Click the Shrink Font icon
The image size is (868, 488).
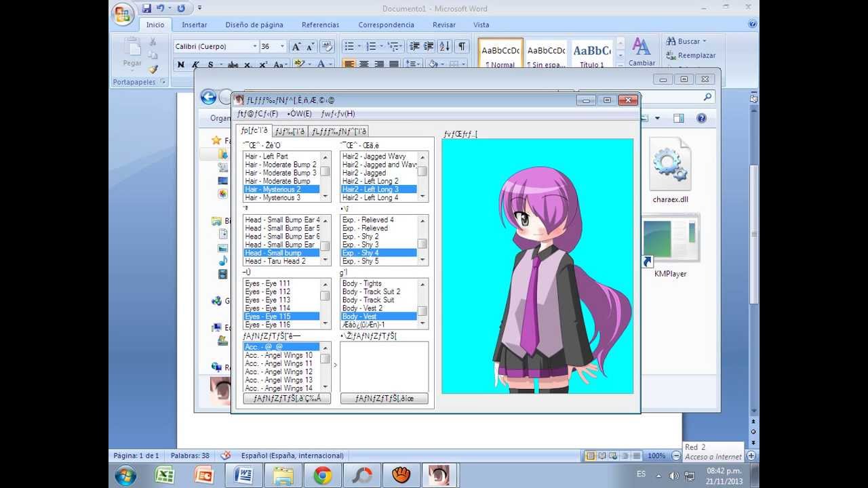[x=311, y=47]
